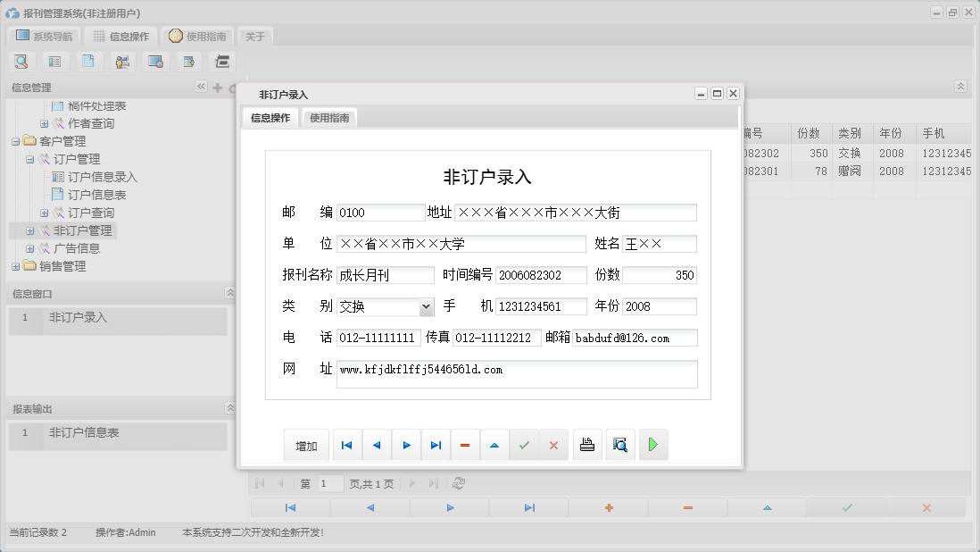Viewport: 980px width, 552px height.
Task: Open the display settings toolbar icon
Action: (156, 61)
